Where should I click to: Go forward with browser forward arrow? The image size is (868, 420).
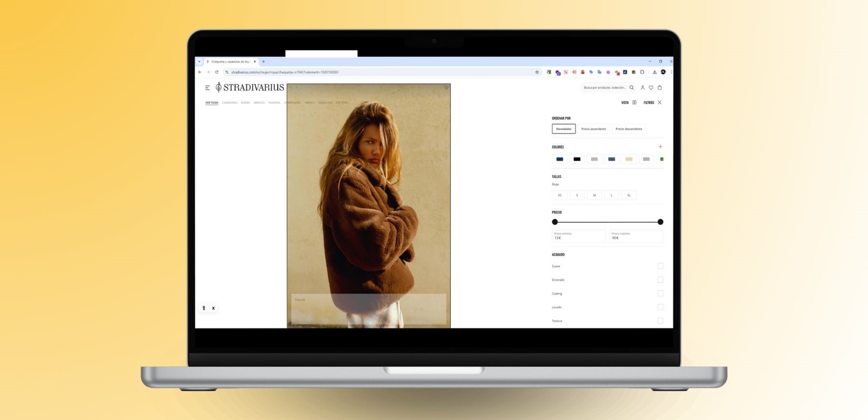(208, 72)
